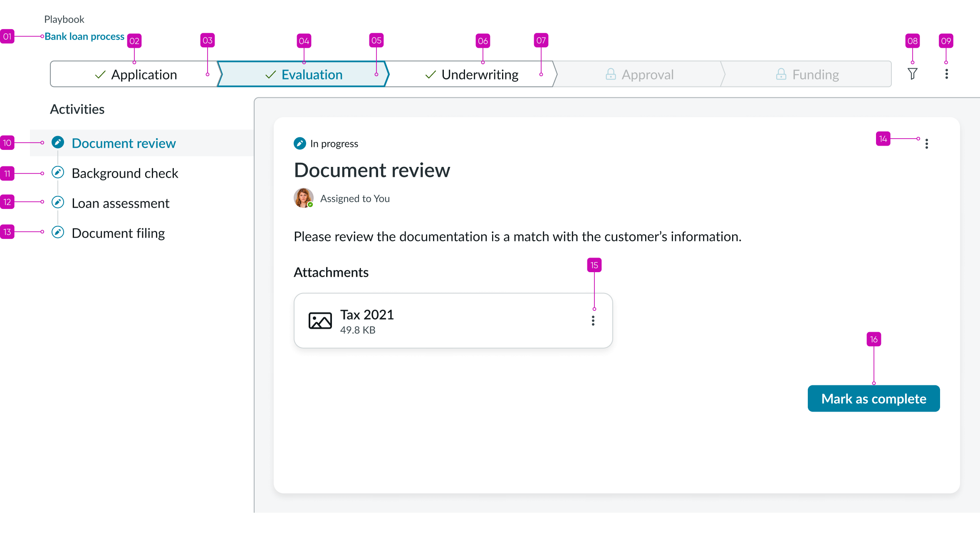The height and width of the screenshot is (546, 980).
Task: Click the filter funnel icon
Action: pyautogui.click(x=912, y=74)
